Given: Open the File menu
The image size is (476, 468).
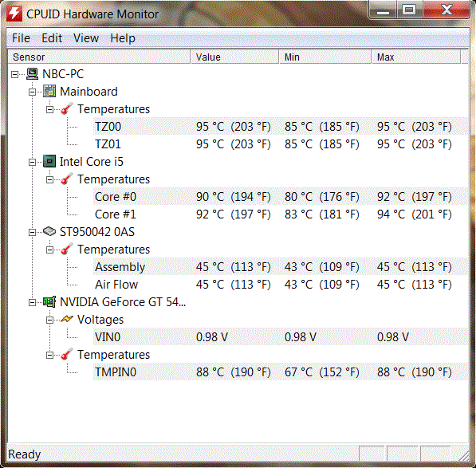Looking at the screenshot, I should click(x=21, y=38).
